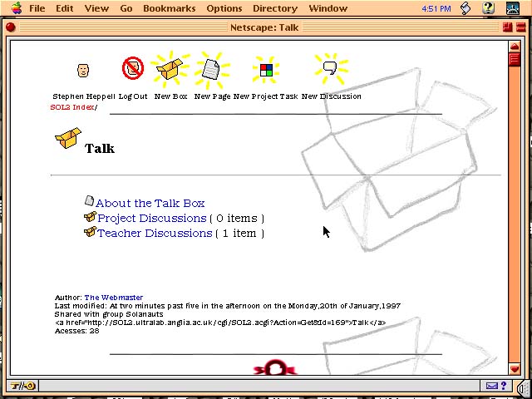This screenshot has width=532, height=399.
Task: Follow the SOL2 Index breadcrumb link
Action: coord(72,107)
